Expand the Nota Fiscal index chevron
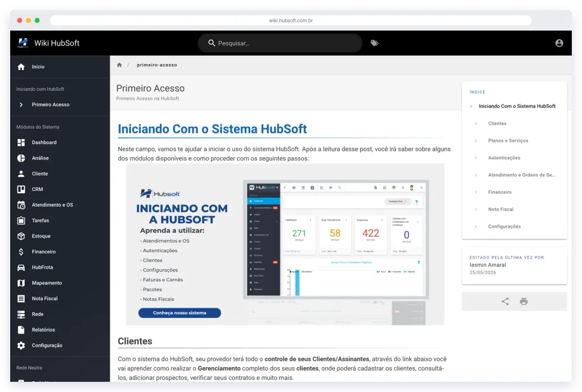The width and height of the screenshot is (582, 392). (x=476, y=210)
